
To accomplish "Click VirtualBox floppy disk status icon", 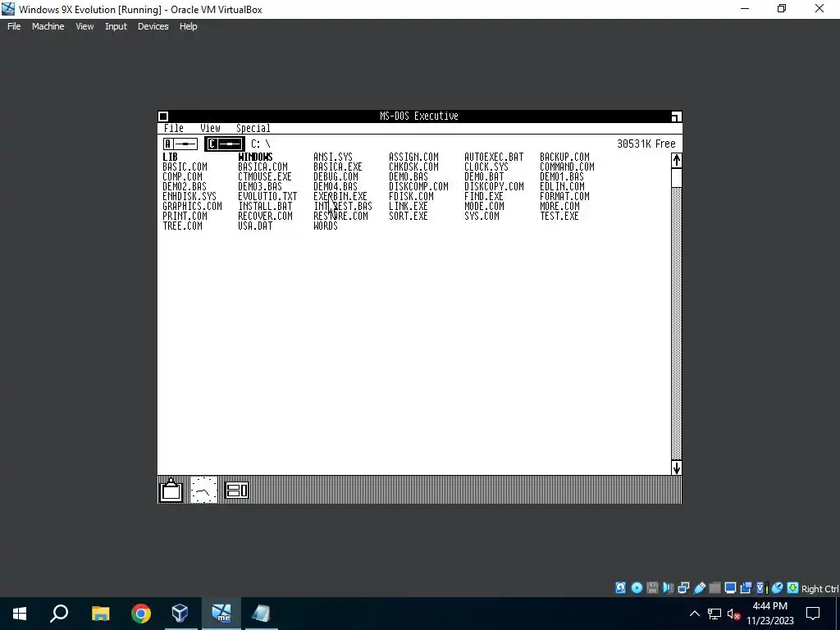I will pyautogui.click(x=652, y=588).
